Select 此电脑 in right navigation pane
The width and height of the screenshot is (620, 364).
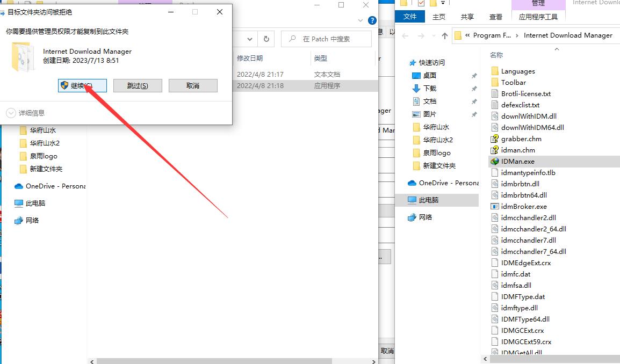[428, 200]
